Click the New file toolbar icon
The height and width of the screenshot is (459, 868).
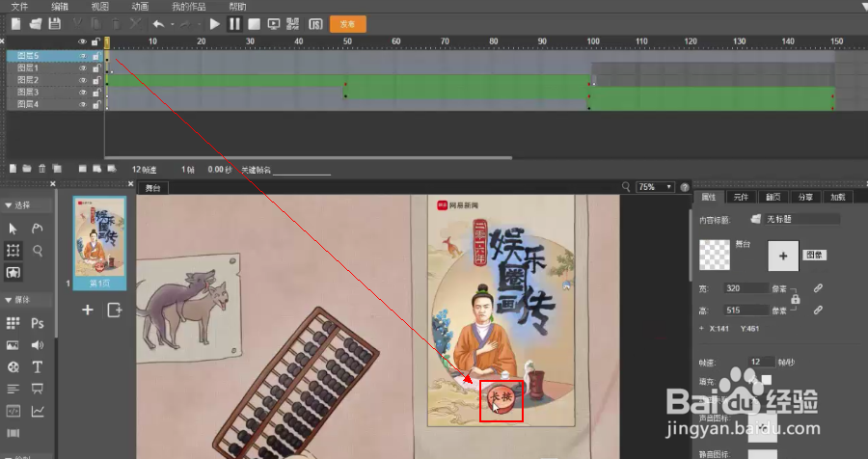(16, 24)
